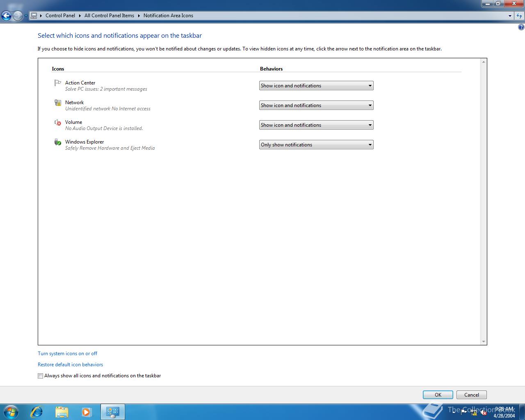Expand the arrow after All Control Panel Items

point(139,16)
